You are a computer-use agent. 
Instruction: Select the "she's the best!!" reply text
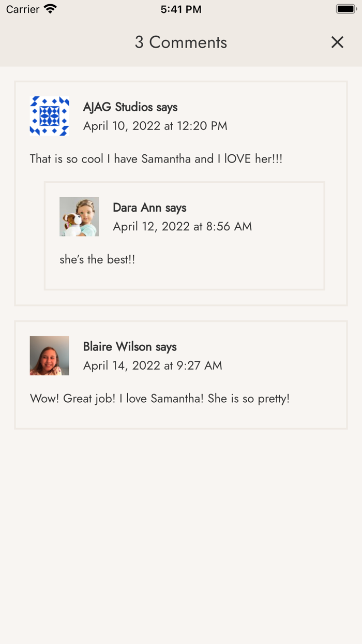(97, 259)
